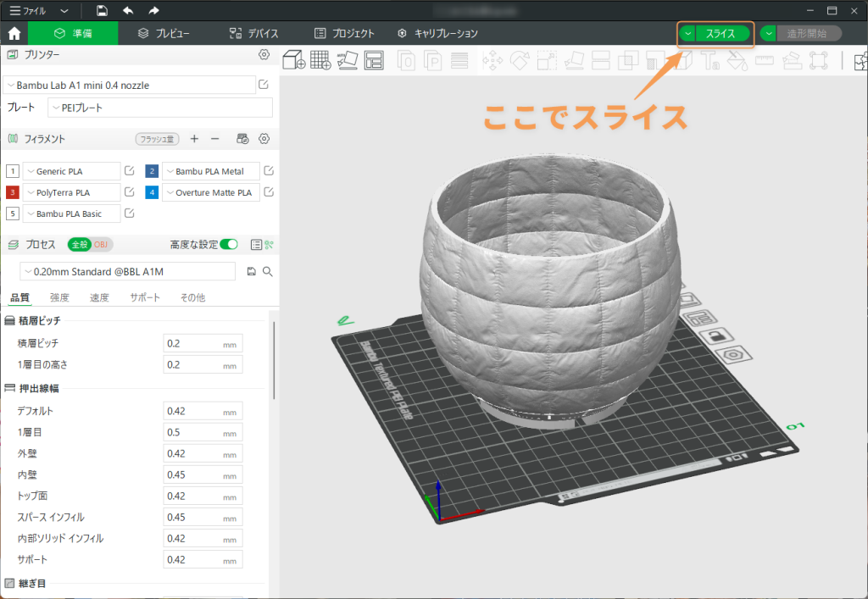Switch the process scope toggle to OBJ

coord(102,244)
